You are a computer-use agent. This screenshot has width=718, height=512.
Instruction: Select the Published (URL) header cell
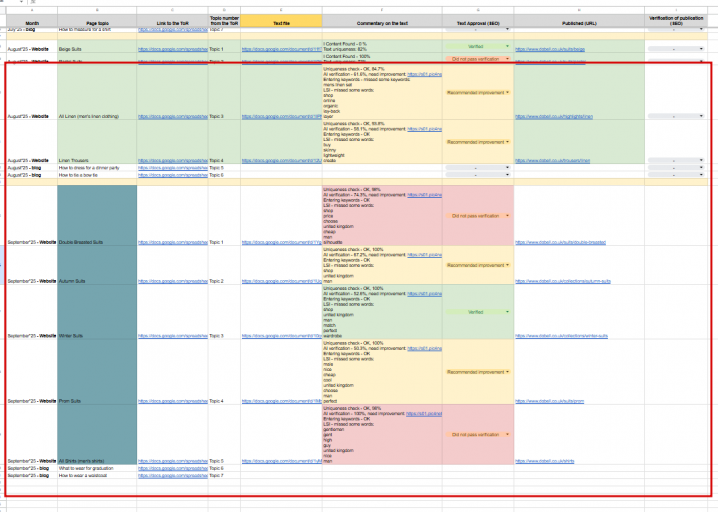(x=579, y=21)
